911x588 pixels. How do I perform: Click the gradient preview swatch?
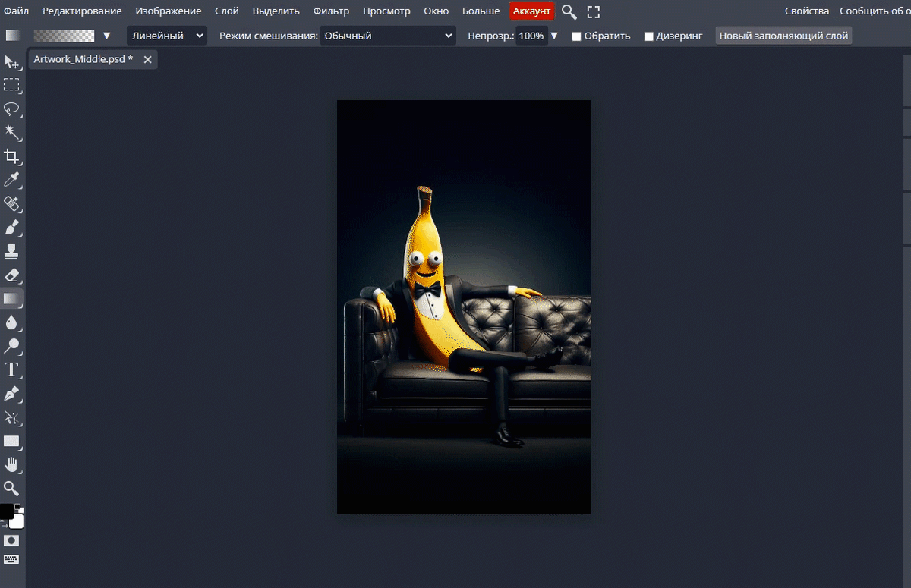tap(65, 36)
